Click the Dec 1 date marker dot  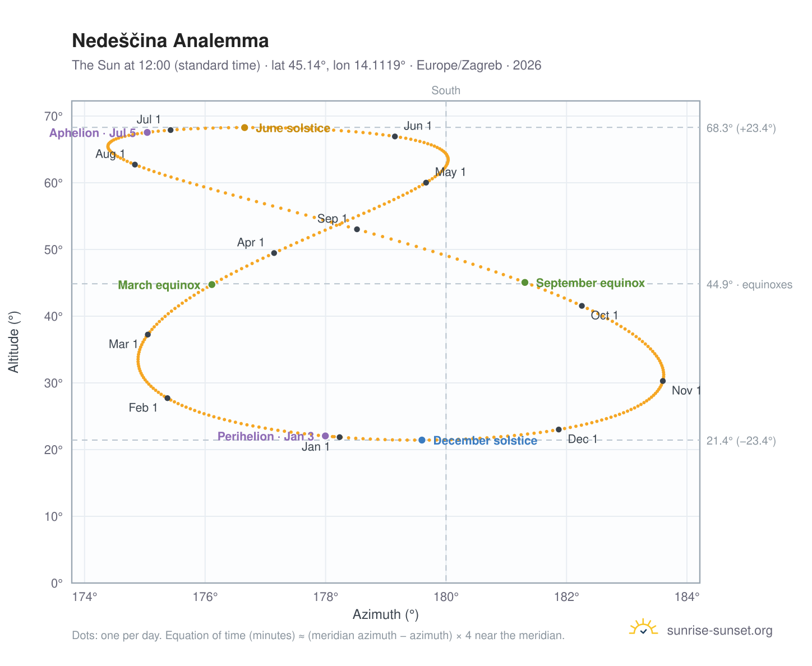point(559,429)
